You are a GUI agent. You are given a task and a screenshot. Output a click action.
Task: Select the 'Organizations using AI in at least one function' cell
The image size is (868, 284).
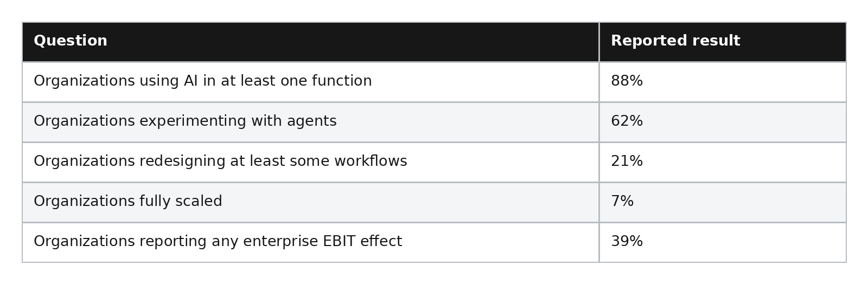(x=310, y=82)
